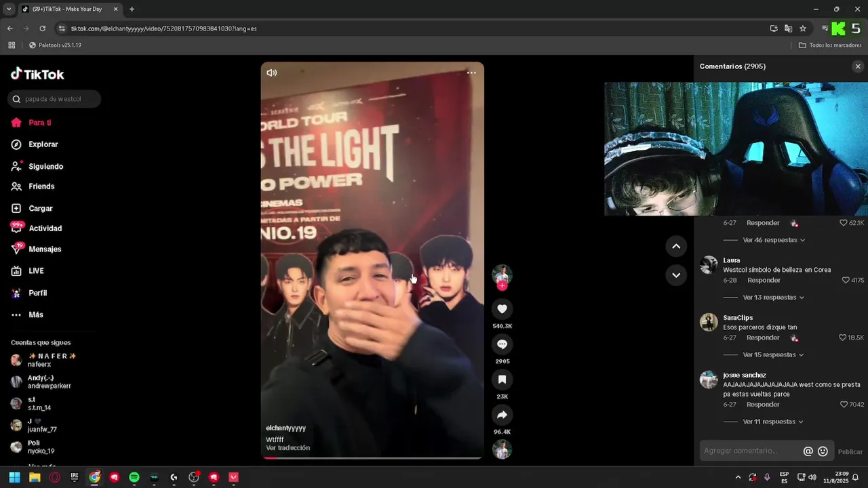Open followed account andrewparkerr
The height and width of the screenshot is (488, 868).
[41, 382]
